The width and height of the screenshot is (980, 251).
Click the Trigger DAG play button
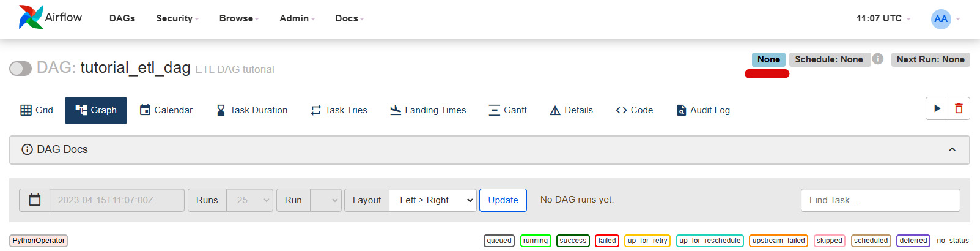point(937,108)
